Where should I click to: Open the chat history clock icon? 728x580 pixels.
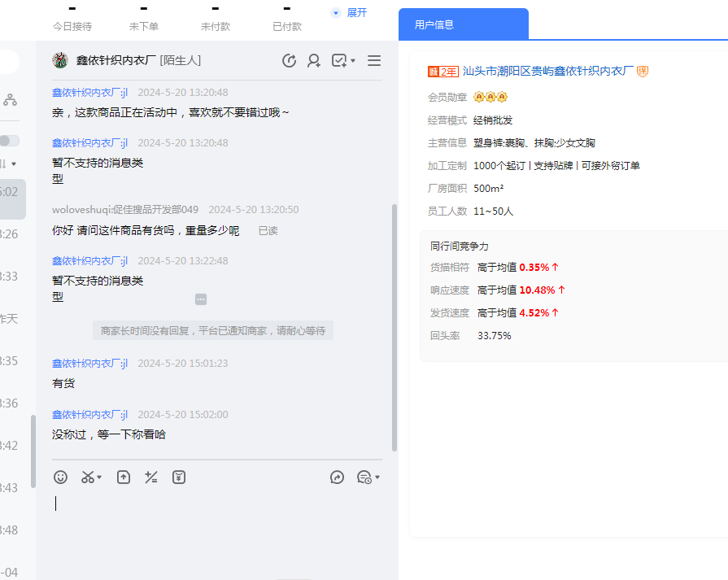coord(289,60)
